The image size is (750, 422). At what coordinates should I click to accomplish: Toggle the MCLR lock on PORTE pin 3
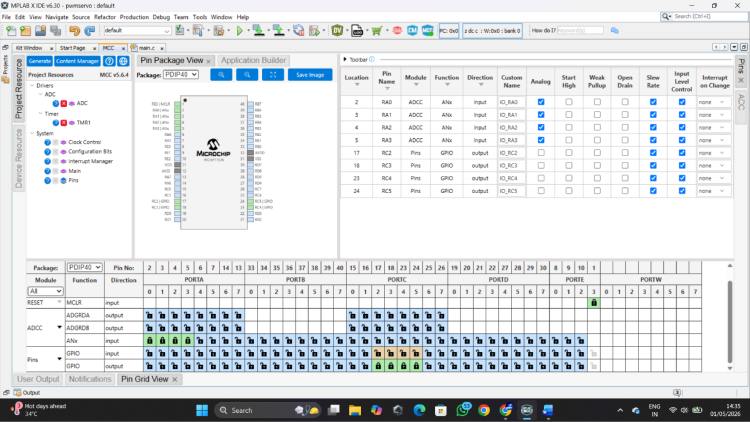tap(594, 303)
